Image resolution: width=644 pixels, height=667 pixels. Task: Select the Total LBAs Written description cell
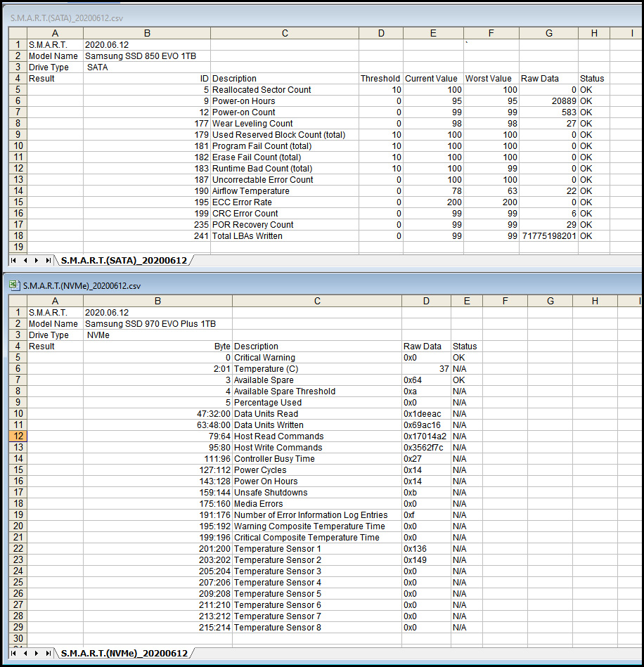coord(284,236)
